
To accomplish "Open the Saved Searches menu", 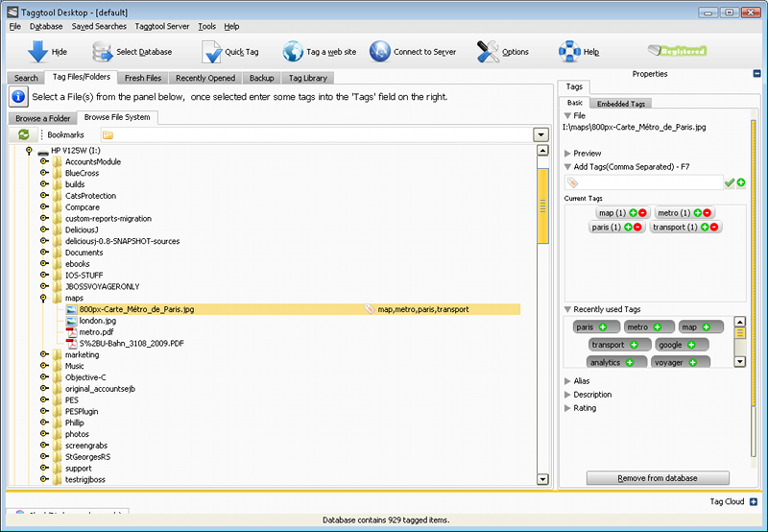I will pos(99,27).
